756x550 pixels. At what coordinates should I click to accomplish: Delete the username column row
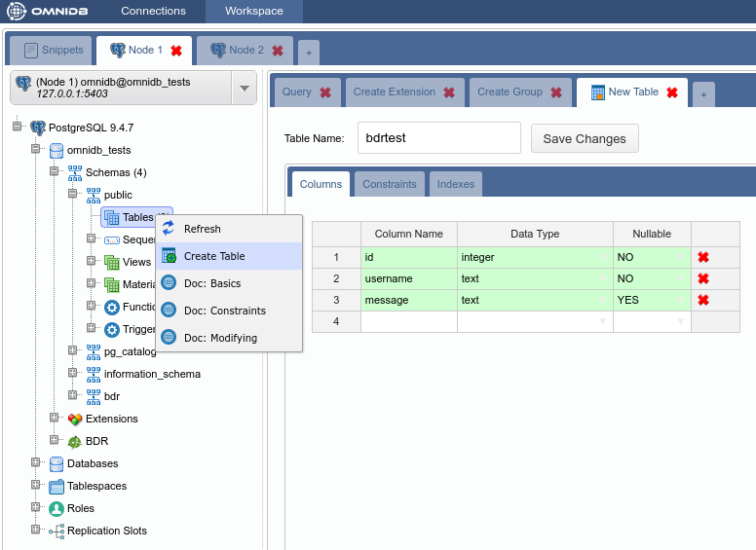pyautogui.click(x=702, y=278)
